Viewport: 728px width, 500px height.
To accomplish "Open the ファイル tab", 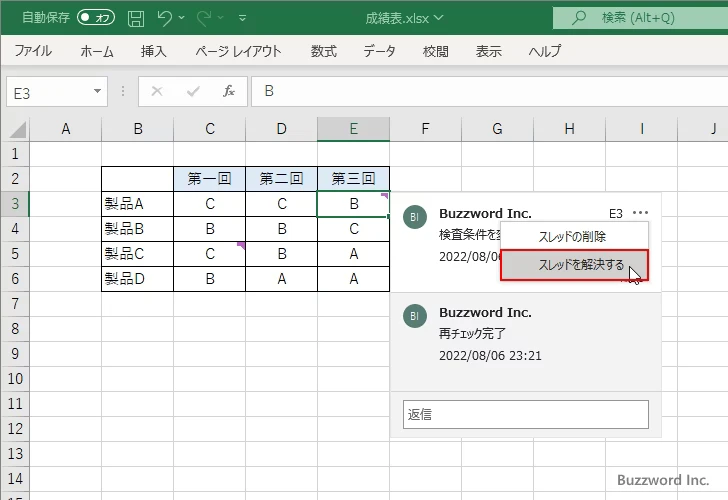I will point(33,51).
